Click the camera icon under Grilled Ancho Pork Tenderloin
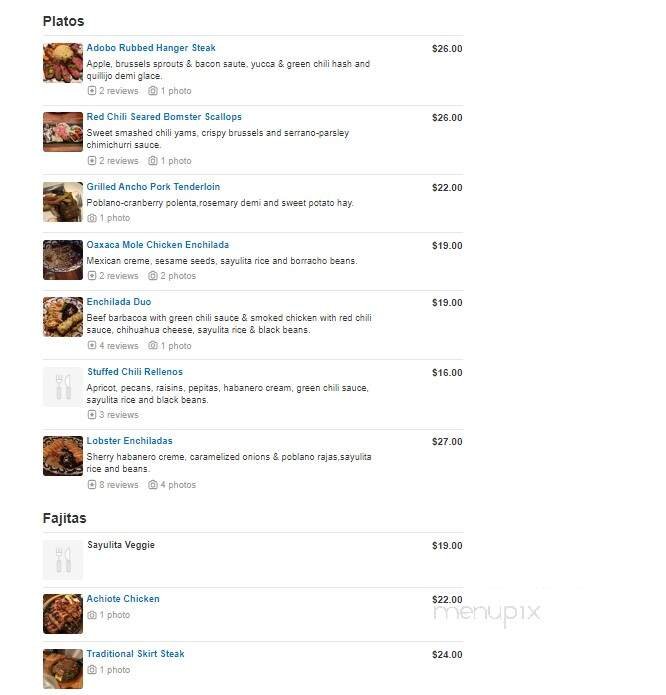Screen dimensions: 666x695 click(x=92, y=218)
